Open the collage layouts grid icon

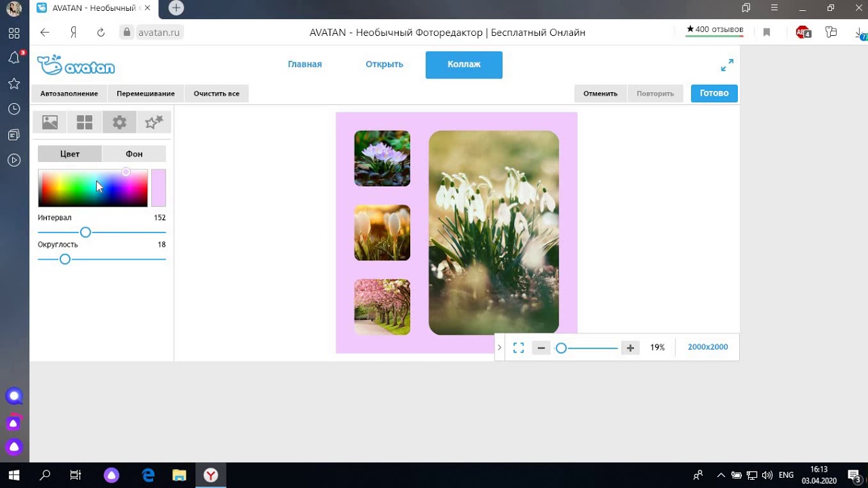point(85,122)
